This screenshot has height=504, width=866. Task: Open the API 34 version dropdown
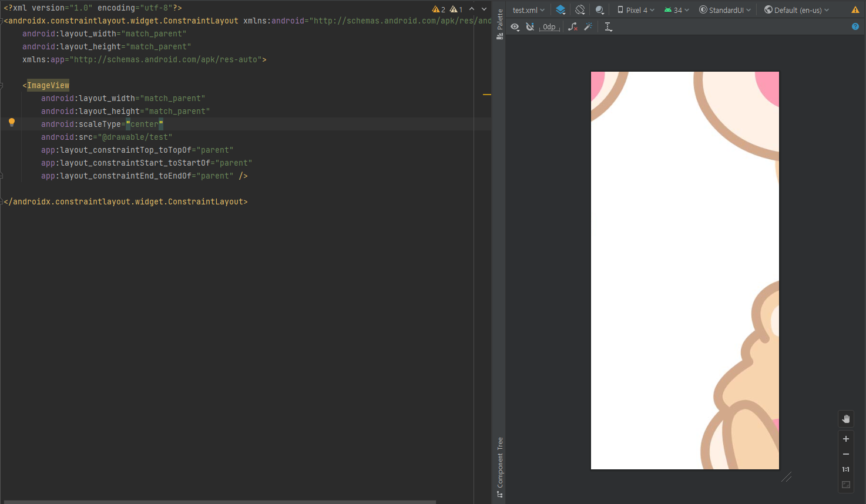(677, 10)
